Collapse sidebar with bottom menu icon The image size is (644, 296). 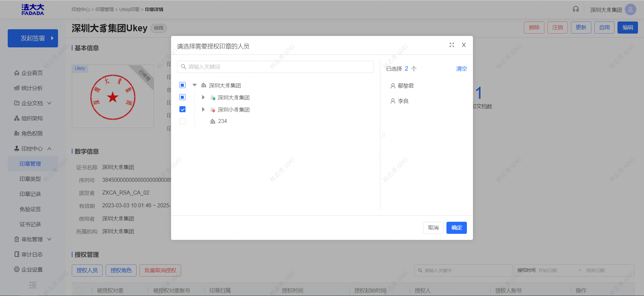tap(33, 285)
